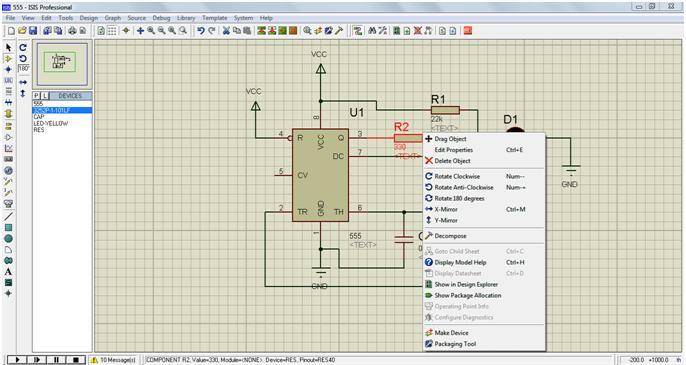Choose Drag Object from context menu

484,139
